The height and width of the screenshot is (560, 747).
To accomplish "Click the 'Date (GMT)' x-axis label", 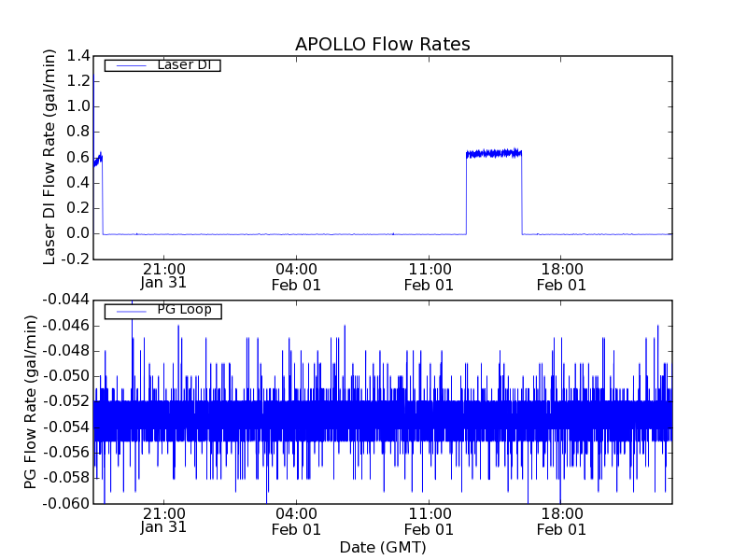I will pyautogui.click(x=383, y=547).
